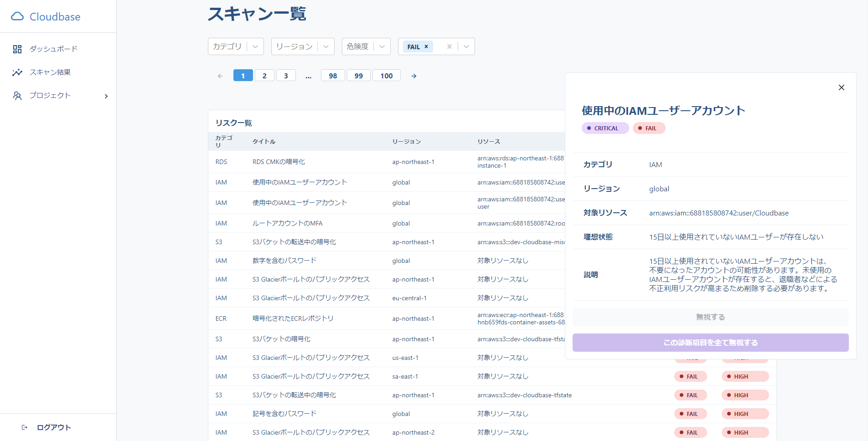
Task: Select the ルートアカウントのMFA row title
Action: tap(288, 223)
